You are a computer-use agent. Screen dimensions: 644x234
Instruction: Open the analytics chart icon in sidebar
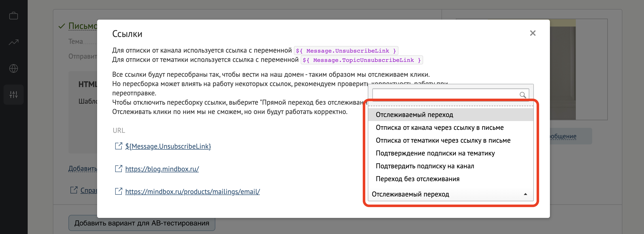point(14,42)
